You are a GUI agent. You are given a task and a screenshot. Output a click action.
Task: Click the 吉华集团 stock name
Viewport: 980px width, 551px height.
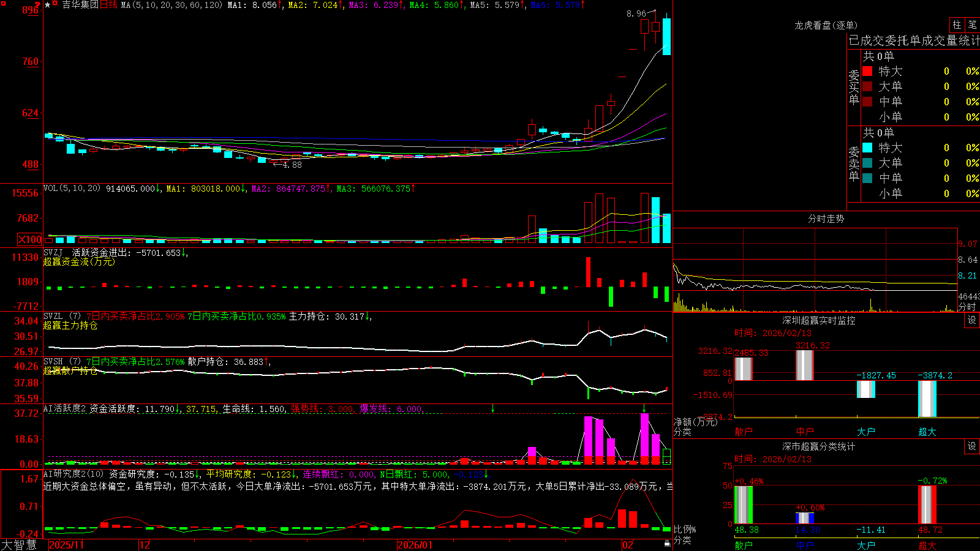pos(80,5)
